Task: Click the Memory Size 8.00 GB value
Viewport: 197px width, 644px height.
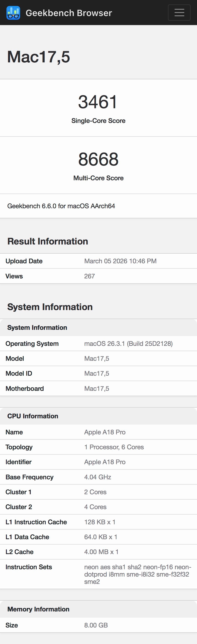Action: pos(96,625)
